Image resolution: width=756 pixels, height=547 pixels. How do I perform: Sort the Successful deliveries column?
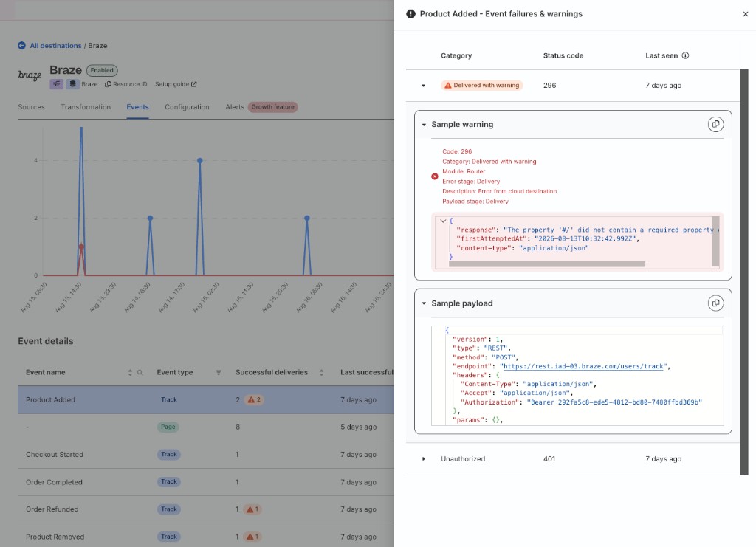pos(321,373)
